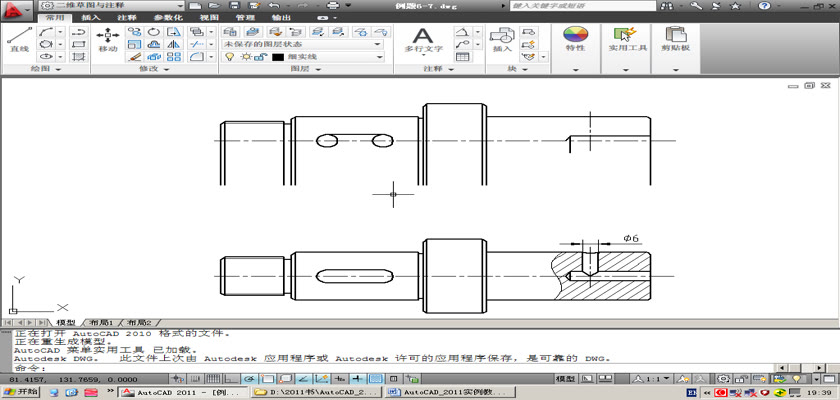This screenshot has width=840, height=400.
Task: Open the View (视图) ribbon tab
Action: tap(209, 17)
